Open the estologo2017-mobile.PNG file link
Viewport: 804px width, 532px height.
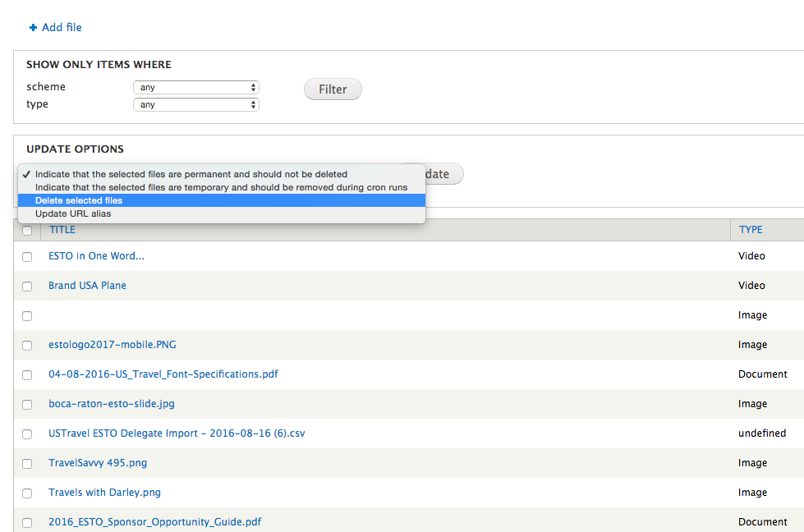click(x=113, y=345)
